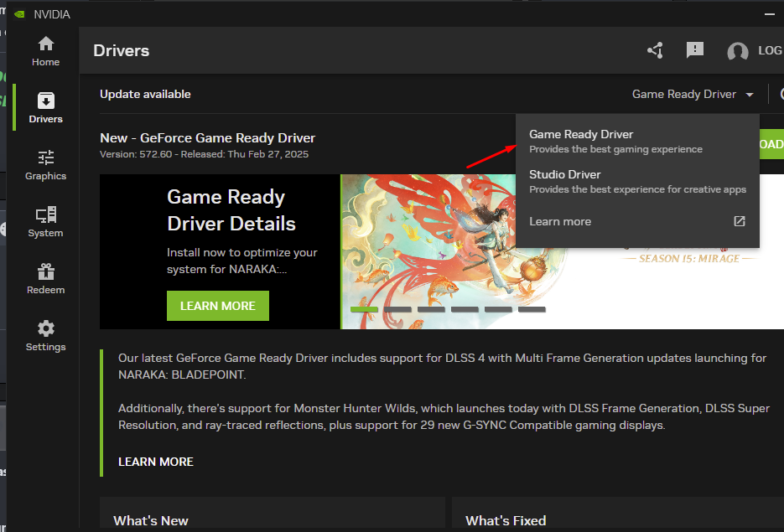
Task: Open external link icon beside Learn more
Action: [x=740, y=221]
